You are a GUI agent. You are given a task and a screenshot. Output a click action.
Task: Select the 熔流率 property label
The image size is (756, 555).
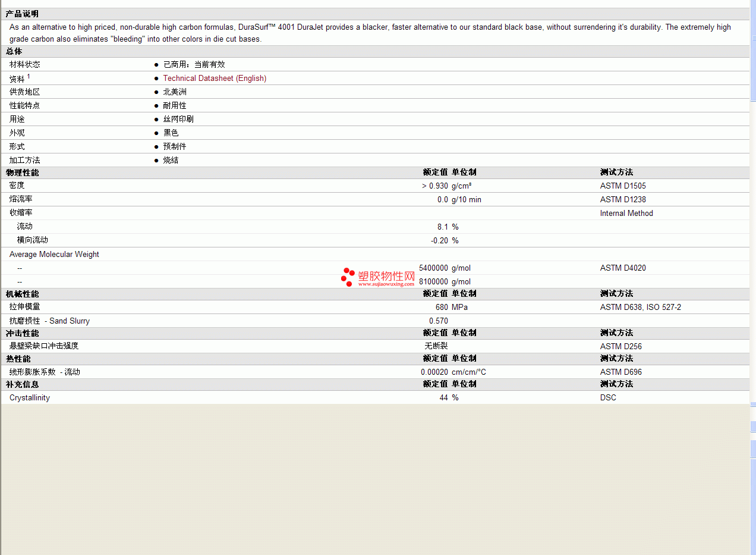(21, 199)
